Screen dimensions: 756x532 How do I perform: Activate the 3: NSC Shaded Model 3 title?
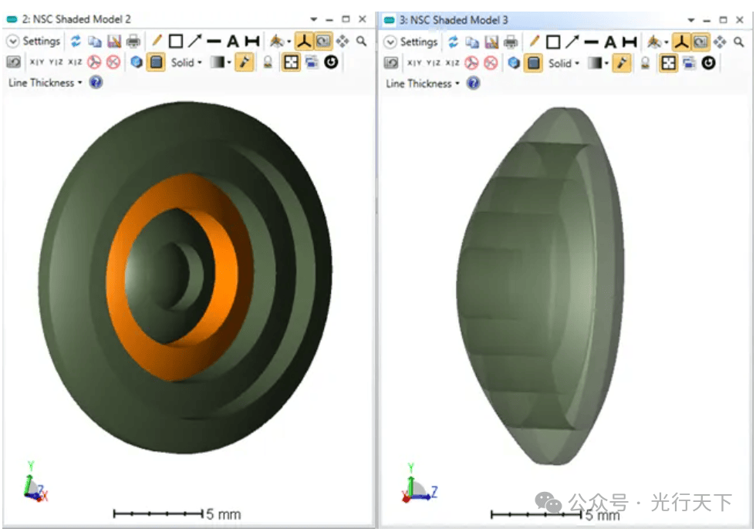click(454, 20)
